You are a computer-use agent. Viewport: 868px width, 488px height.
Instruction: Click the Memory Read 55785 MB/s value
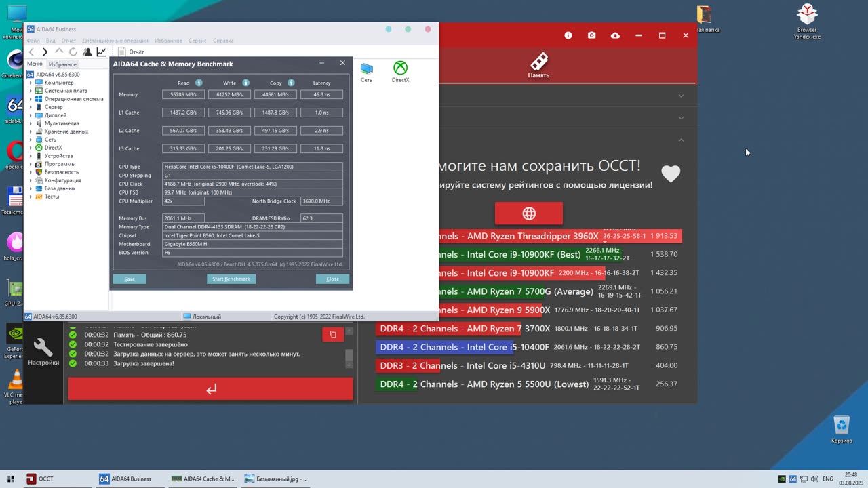[x=183, y=94]
